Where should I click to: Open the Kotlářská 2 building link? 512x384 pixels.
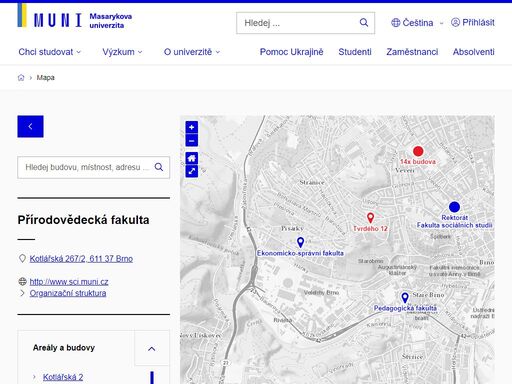tap(63, 377)
